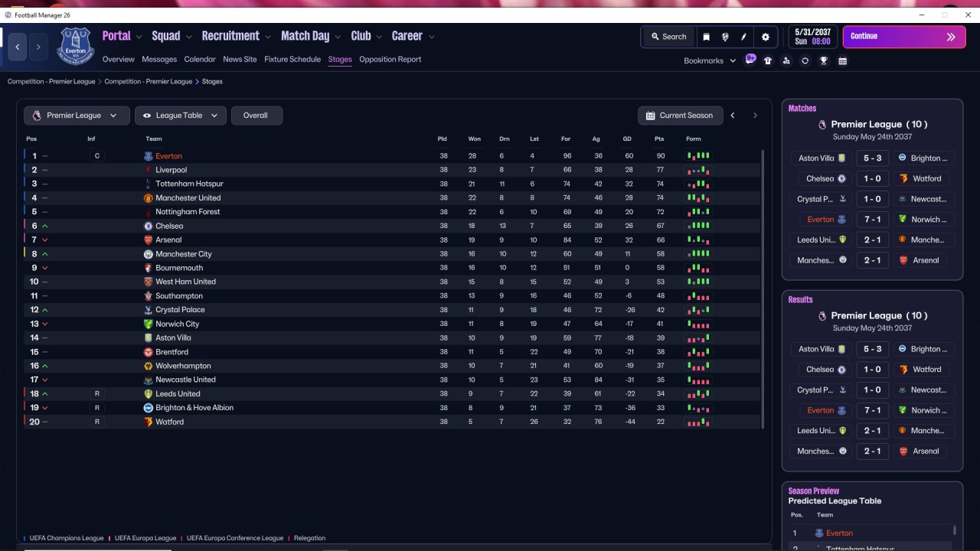Click the Premier League logo in Matches panel
The image size is (980, 551).
(822, 124)
